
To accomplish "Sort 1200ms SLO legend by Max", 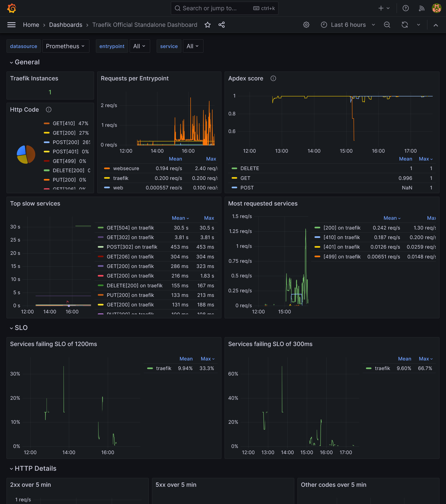I will (x=207, y=359).
